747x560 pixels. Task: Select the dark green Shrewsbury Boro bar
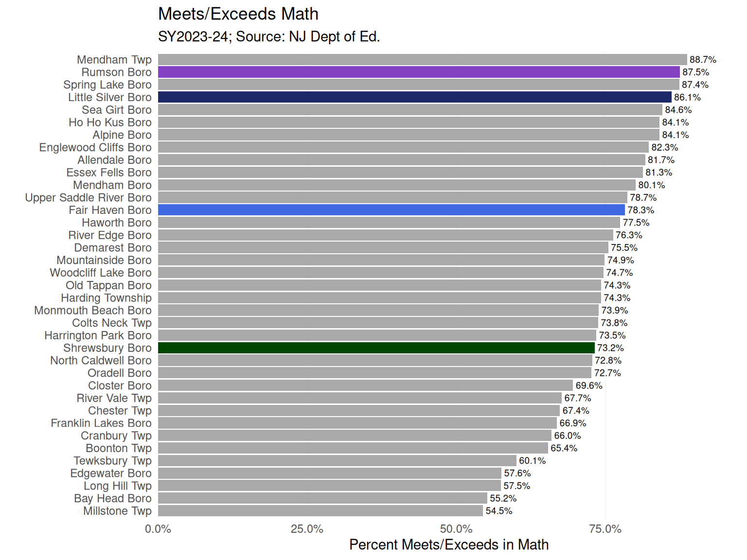376,348
